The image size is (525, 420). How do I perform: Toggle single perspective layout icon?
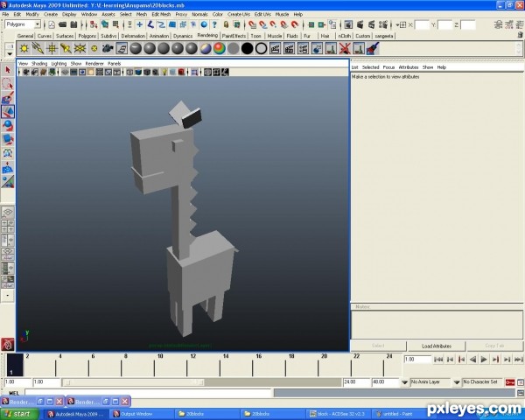[8, 212]
